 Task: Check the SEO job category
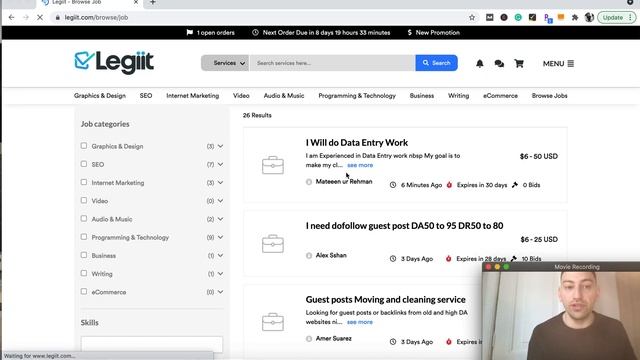[x=84, y=164]
